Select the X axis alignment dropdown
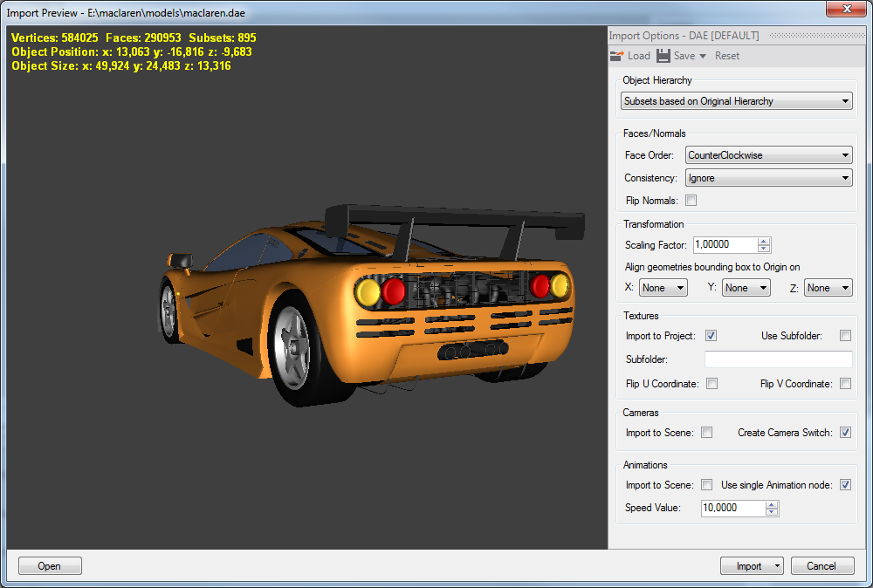Viewport: 873px width, 588px height. tap(663, 288)
